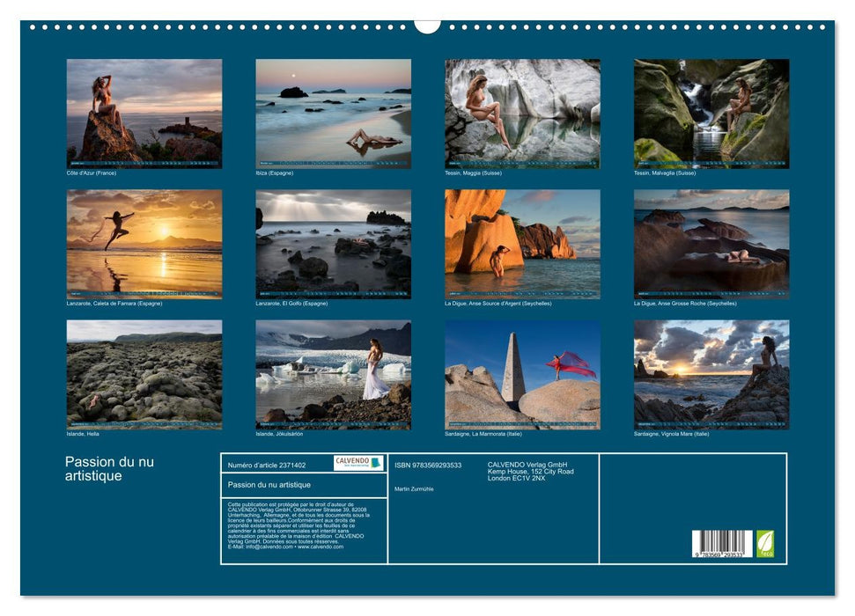Screen dimensions: 855x616
Task: Click 'Kemp House, 152 City Road' address line
Action: (531, 472)
